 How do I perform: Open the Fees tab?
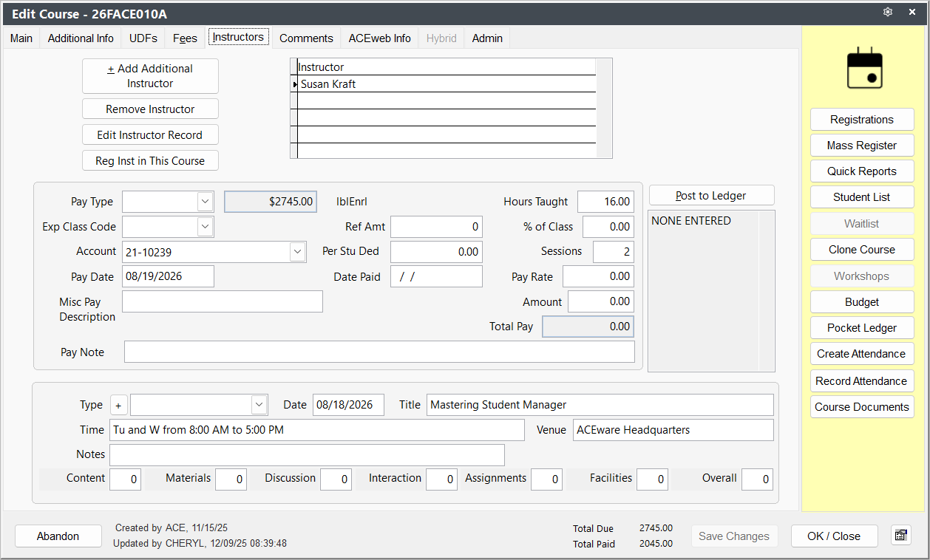point(186,38)
